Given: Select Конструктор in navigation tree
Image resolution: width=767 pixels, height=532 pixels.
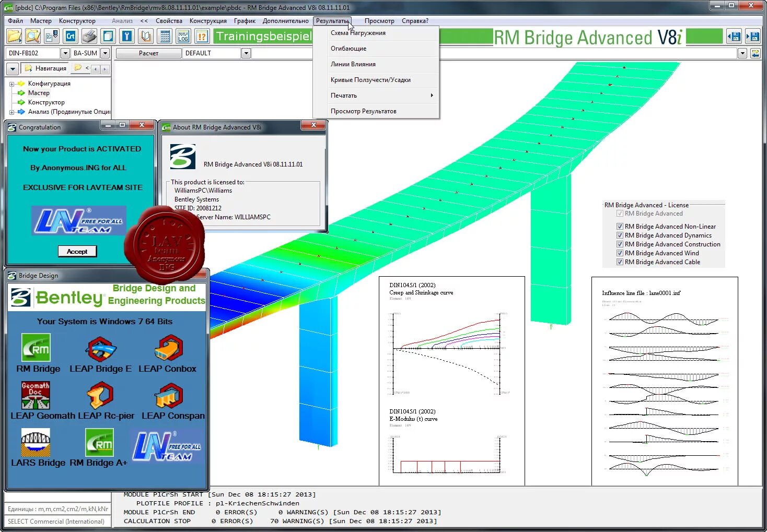Looking at the screenshot, I should [47, 102].
